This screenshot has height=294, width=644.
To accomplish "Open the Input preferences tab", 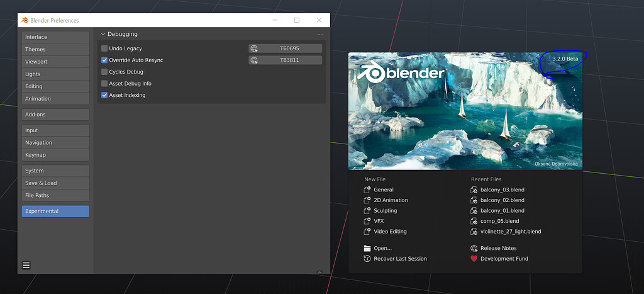I will click(x=55, y=130).
